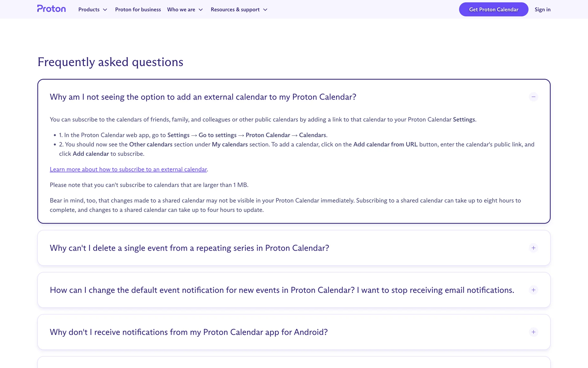Click plus icon beside default event notification question
The height and width of the screenshot is (368, 588).
533,290
